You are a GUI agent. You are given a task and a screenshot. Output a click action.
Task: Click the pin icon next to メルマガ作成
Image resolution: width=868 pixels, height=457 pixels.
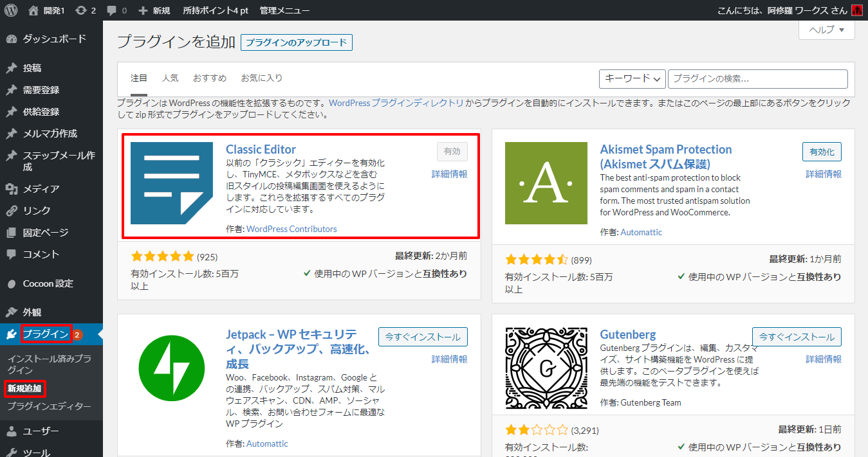[x=11, y=134]
